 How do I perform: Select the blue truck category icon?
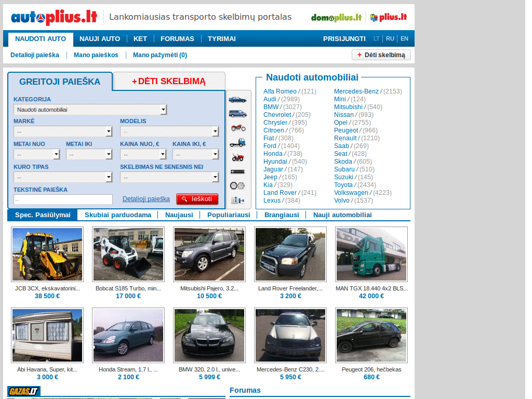click(237, 142)
